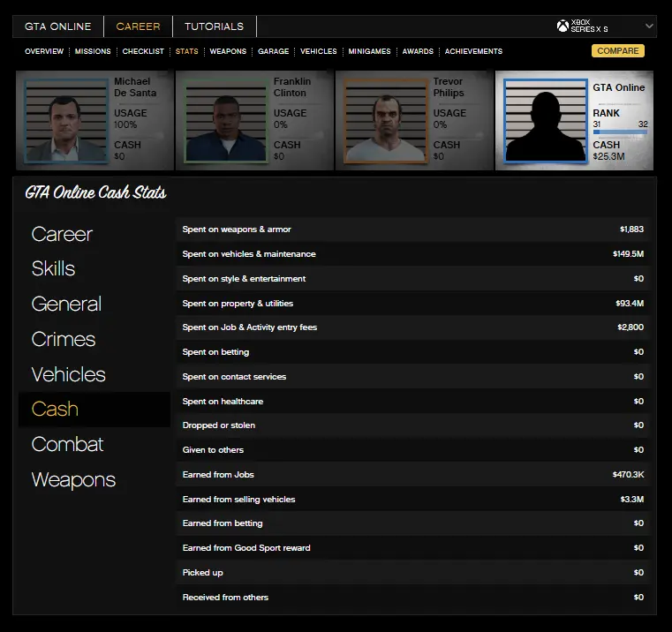Select the Skills stats category

[53, 269]
